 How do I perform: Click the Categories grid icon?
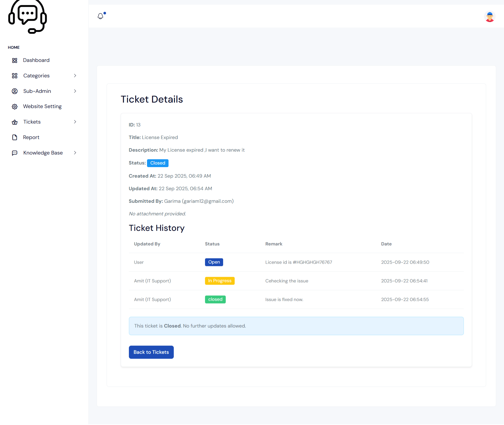click(x=15, y=76)
